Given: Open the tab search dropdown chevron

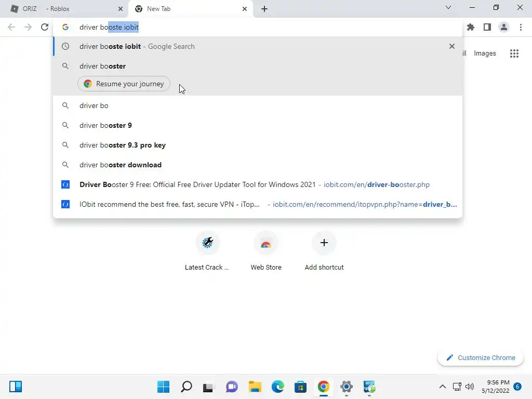Looking at the screenshot, I should point(448,7).
